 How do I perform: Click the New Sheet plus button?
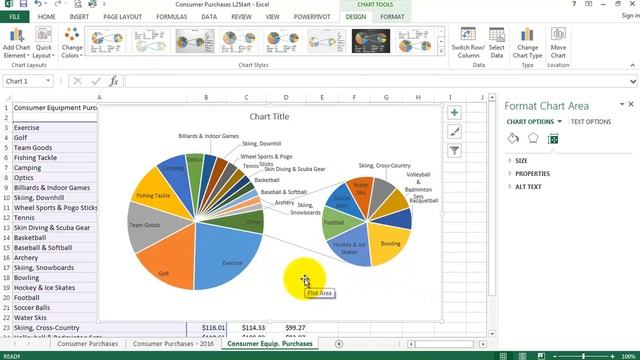[x=339, y=344]
